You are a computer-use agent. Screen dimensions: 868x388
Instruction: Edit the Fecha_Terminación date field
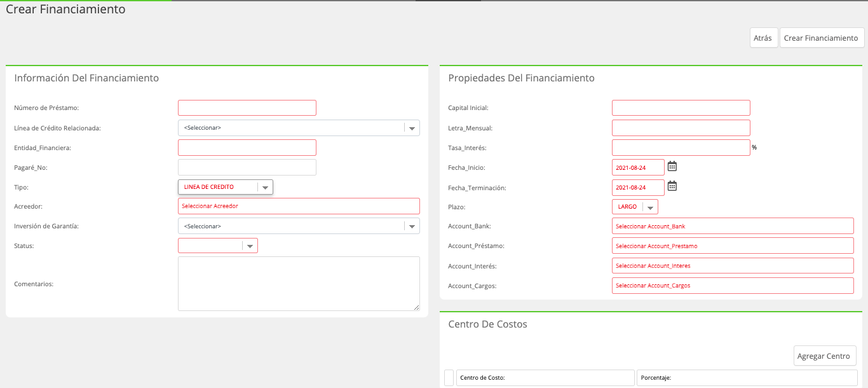coord(638,188)
